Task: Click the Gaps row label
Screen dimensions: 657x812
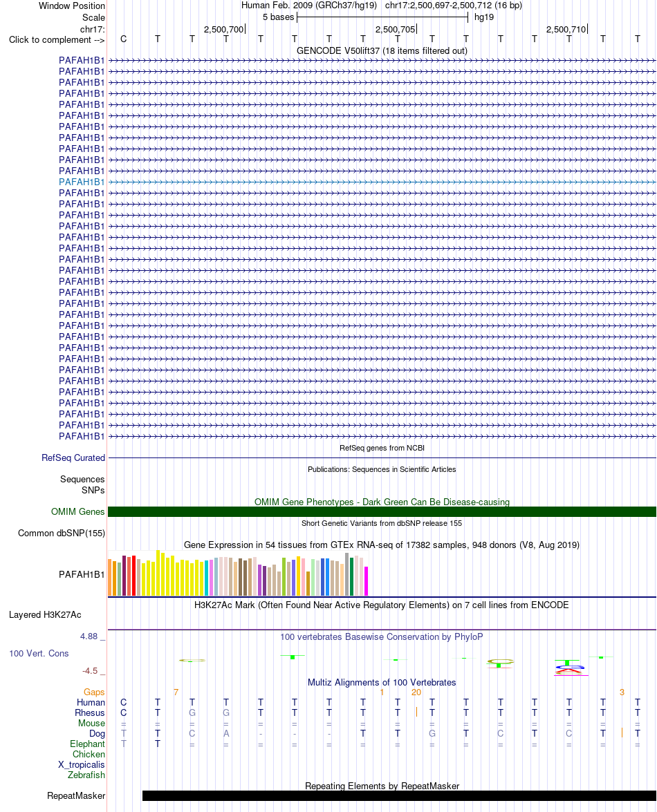Action: (x=94, y=692)
